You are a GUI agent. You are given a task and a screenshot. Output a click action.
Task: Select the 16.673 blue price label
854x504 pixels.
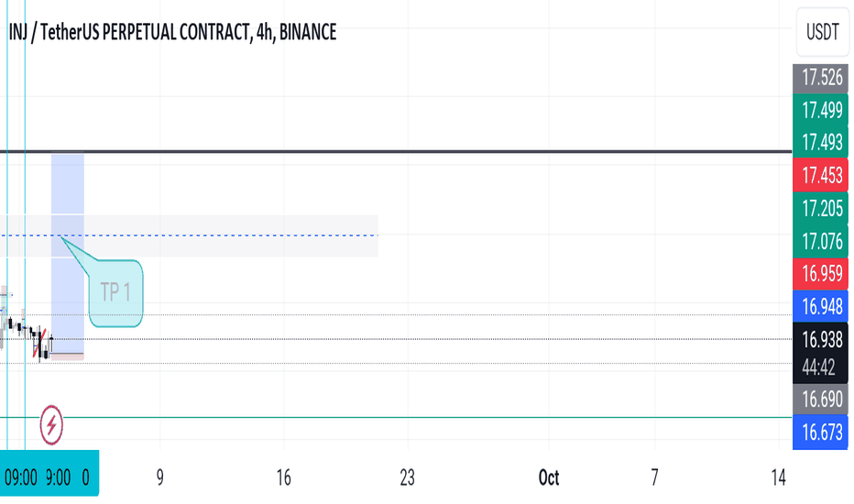pos(820,433)
